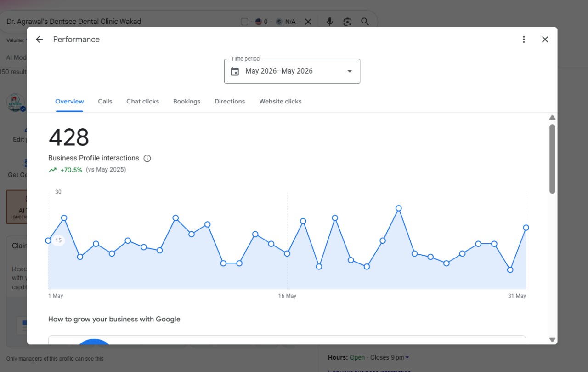Expand the Hours dropdown after Closes 9 pm
588x372 pixels.
(x=407, y=358)
